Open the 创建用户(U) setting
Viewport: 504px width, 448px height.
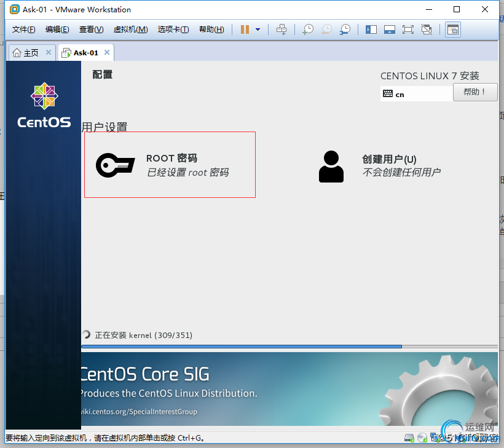(379, 166)
